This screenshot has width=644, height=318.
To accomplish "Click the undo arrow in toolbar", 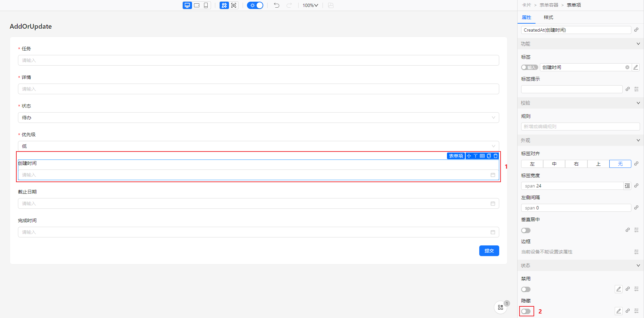I will click(x=276, y=5).
